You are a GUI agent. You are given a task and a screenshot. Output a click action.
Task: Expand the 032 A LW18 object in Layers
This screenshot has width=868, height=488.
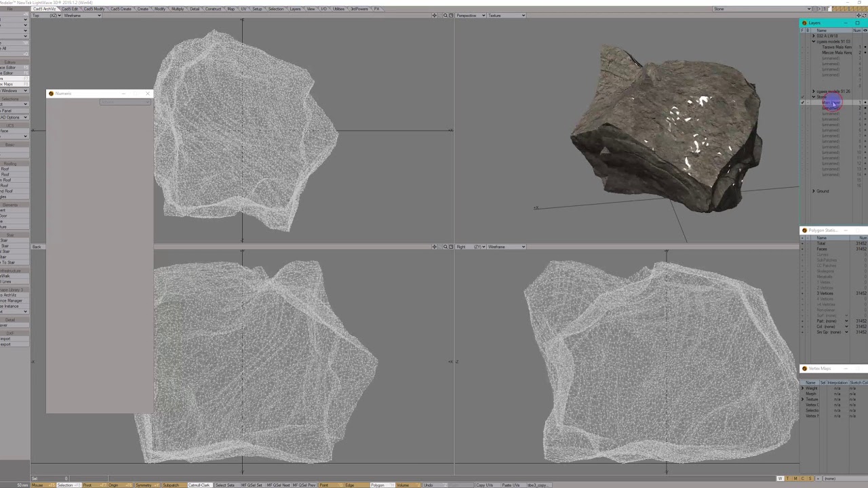(814, 36)
